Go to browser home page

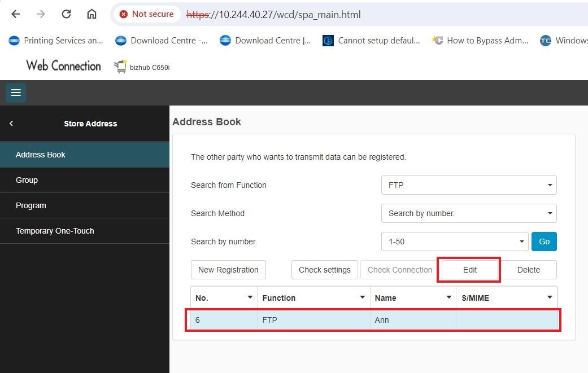coord(92,14)
